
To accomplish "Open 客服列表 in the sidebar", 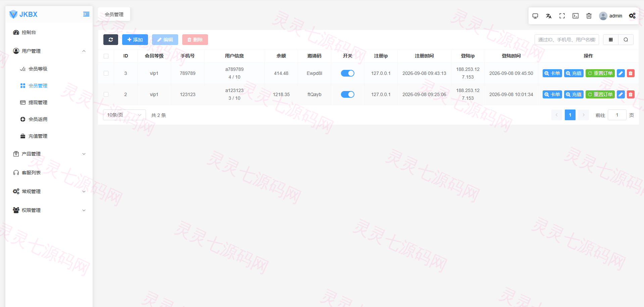I will coord(49,173).
